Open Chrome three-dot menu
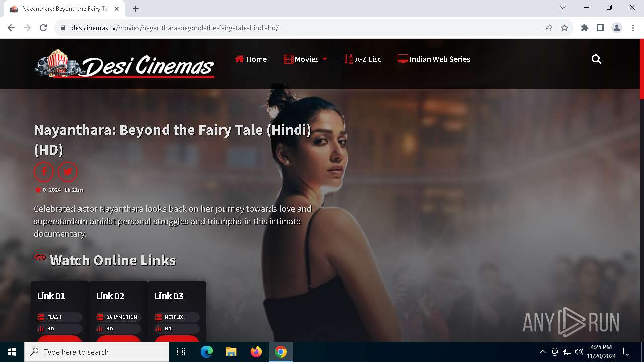Image resolution: width=644 pixels, height=362 pixels. [x=633, y=28]
